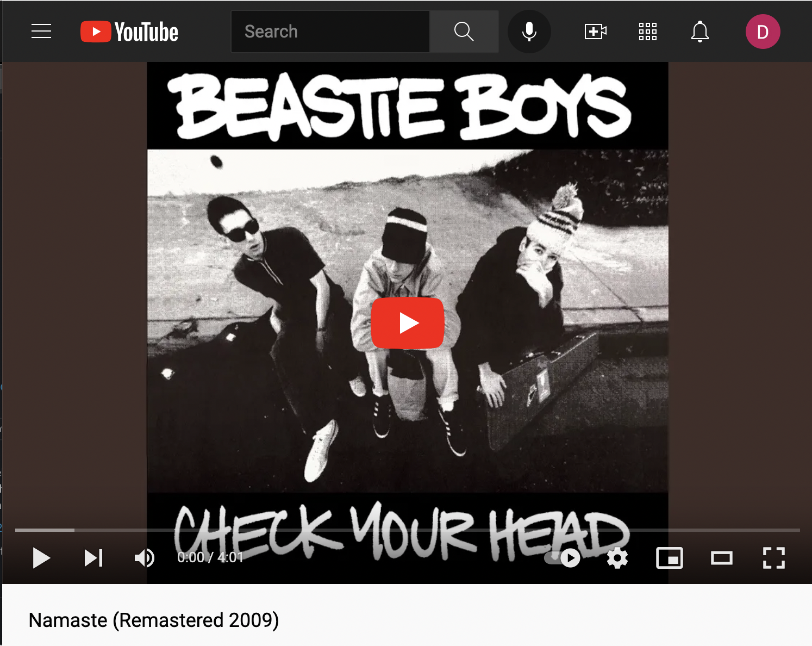
Task: Skip to the next video
Action: click(93, 558)
